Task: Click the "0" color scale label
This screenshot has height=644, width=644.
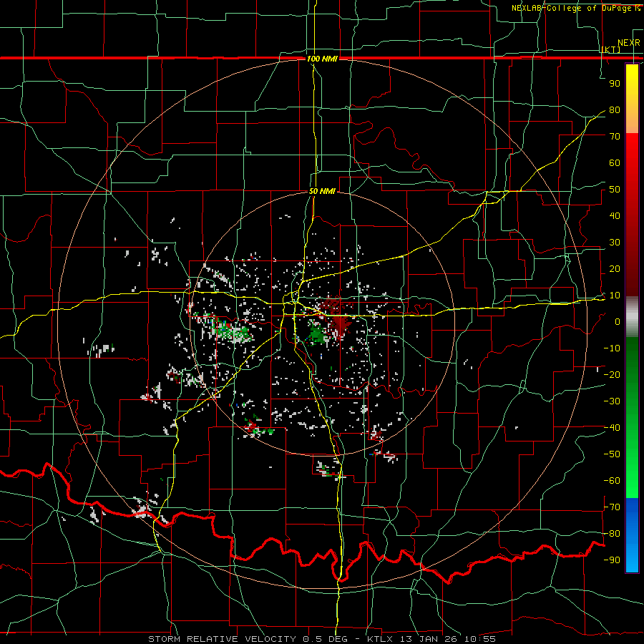Action: tap(618, 322)
